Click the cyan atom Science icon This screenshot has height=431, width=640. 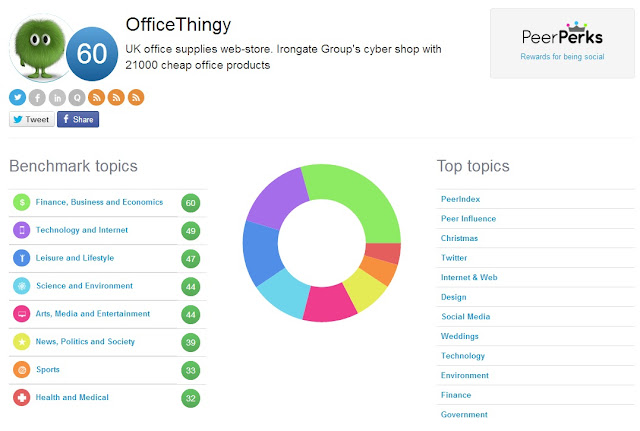coord(22,286)
